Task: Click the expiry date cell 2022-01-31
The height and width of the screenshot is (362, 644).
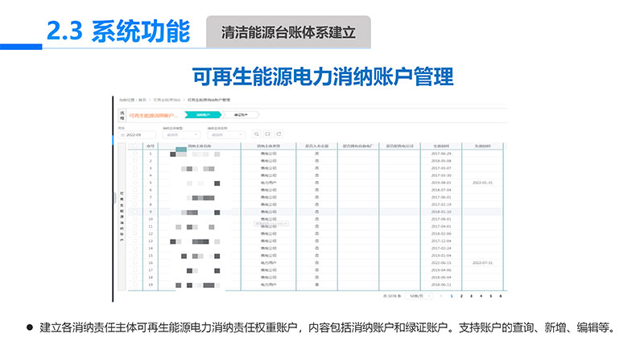Action: point(482,183)
